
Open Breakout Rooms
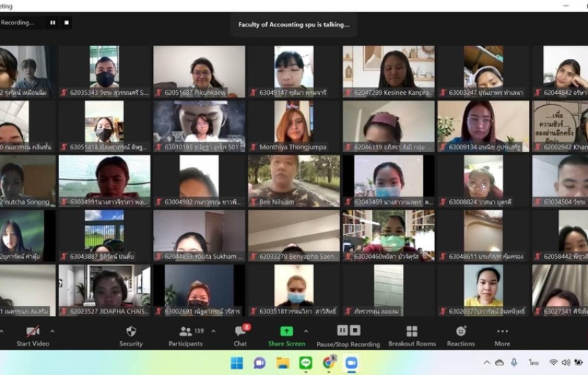tap(412, 332)
